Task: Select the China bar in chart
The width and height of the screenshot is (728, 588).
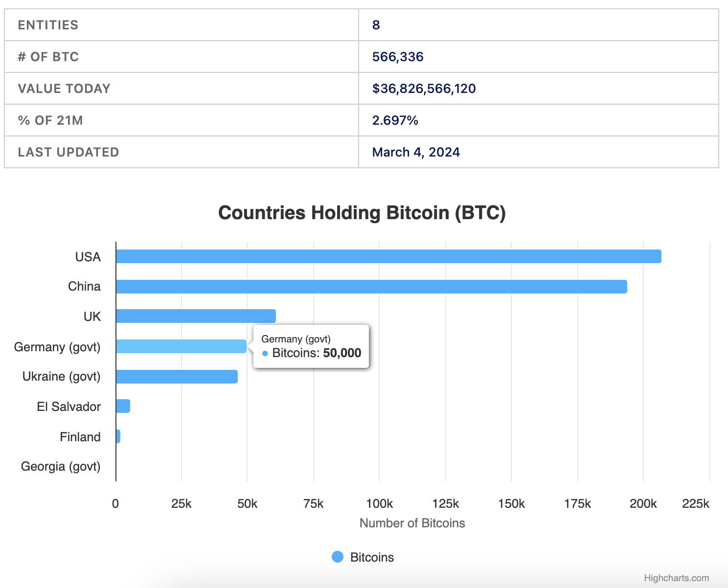Action: (x=371, y=287)
